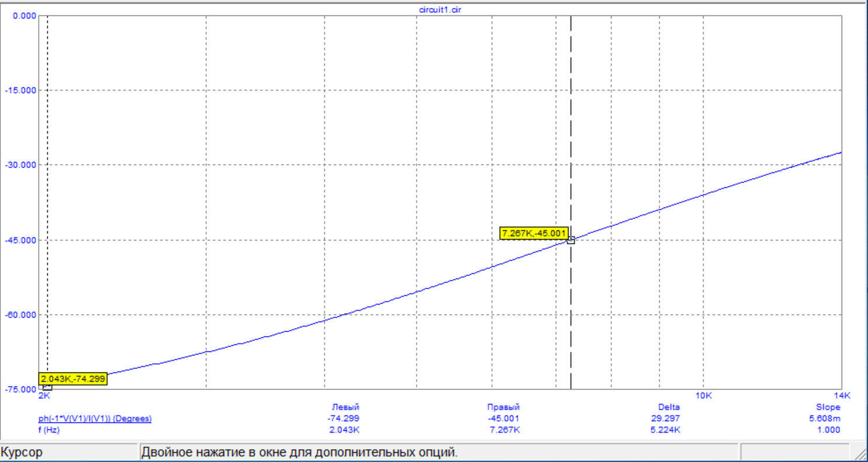Image resolution: width=868 pixels, height=462 pixels.
Task: Click the -75.000 Y-axis label
Action: click(x=21, y=389)
